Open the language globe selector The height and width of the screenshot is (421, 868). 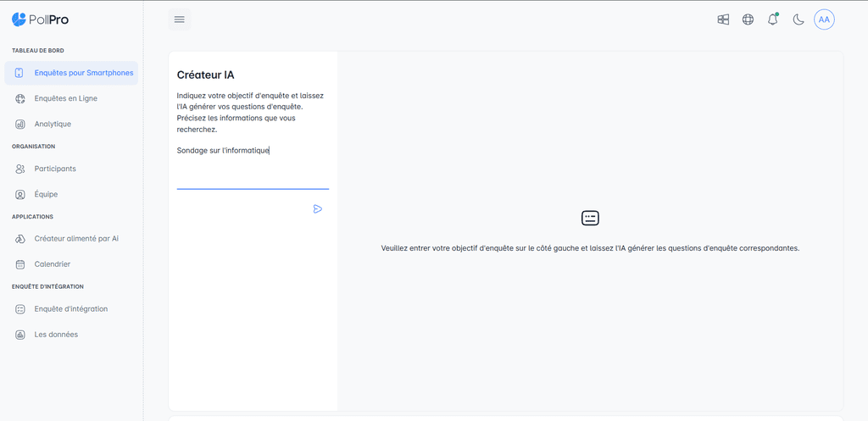[x=748, y=19]
